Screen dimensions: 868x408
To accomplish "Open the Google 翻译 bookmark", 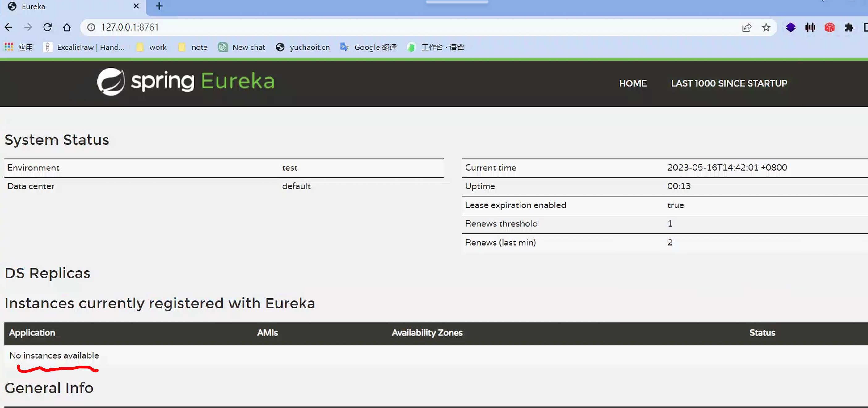I will (369, 47).
